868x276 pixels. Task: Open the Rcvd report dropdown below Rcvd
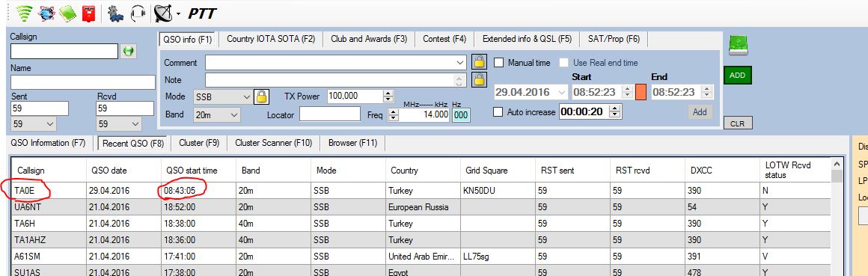[135, 123]
